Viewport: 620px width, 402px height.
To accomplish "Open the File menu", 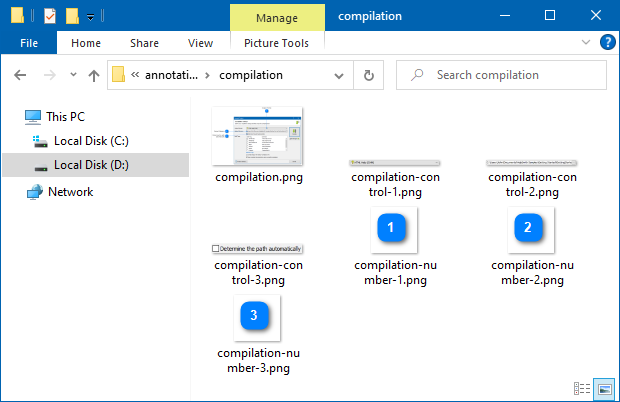I will tap(29, 43).
